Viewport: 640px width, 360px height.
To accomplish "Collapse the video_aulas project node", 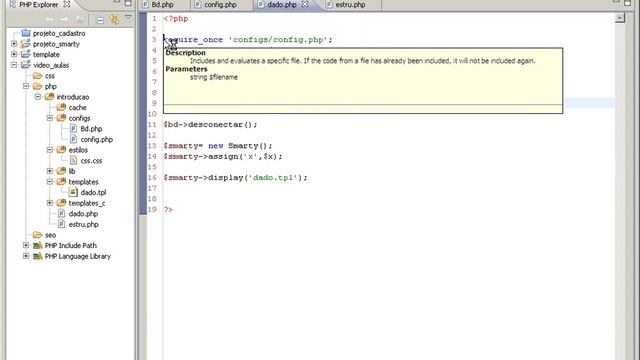I will (x=14, y=65).
